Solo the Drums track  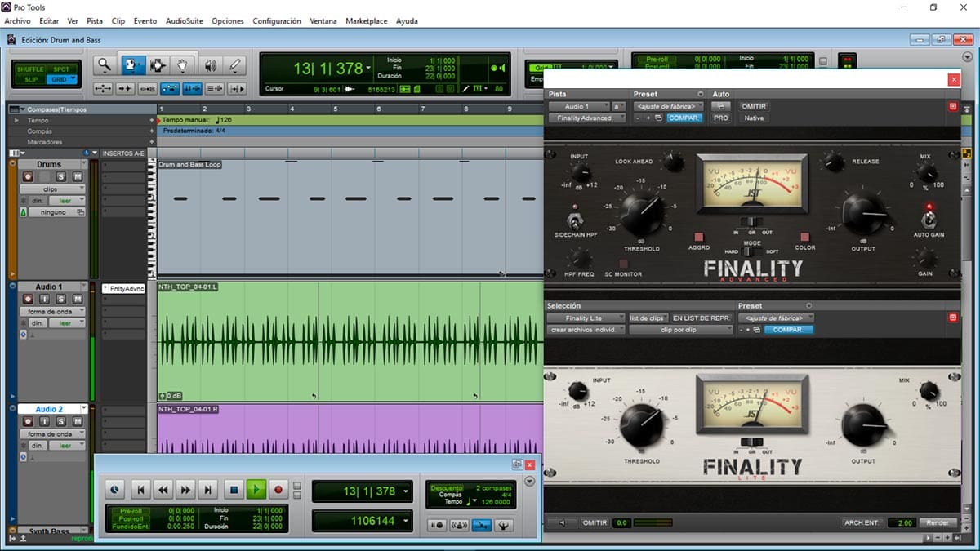click(62, 176)
